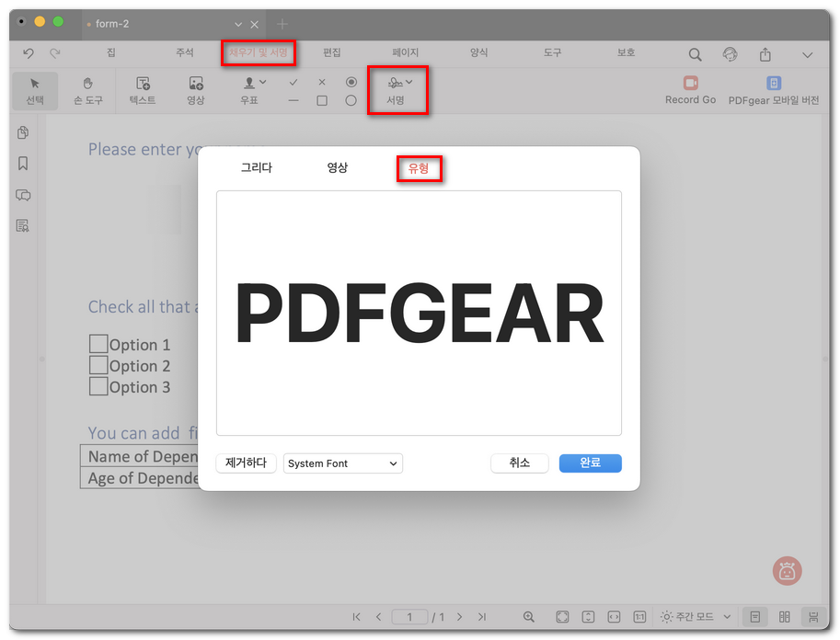Image resolution: width=840 pixels, height=640 pixels.
Task: Open the 페이지 page menu
Action: point(405,52)
